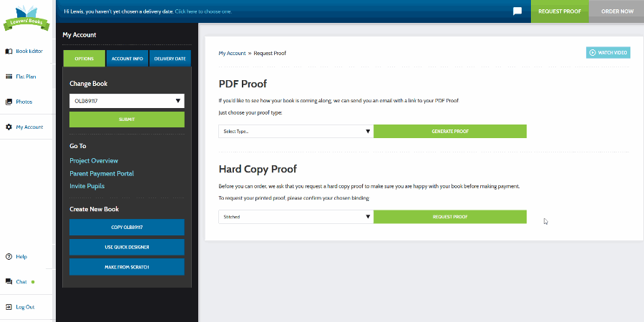Click the Log Out icon
The image size is (644, 322).
[x=9, y=307]
